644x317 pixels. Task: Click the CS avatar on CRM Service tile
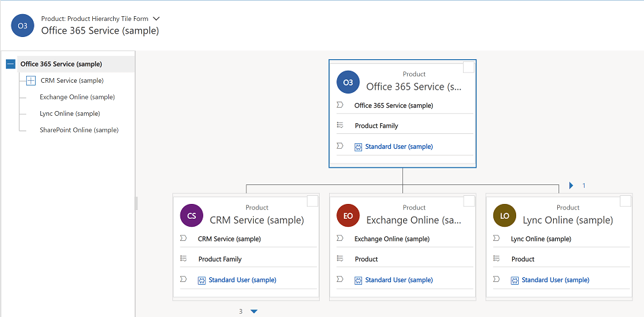[x=192, y=216]
